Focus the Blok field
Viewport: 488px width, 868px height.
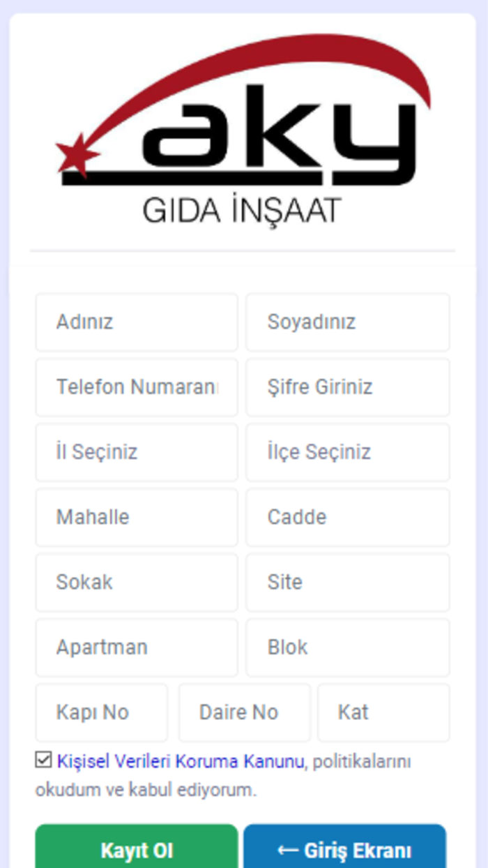(x=346, y=647)
